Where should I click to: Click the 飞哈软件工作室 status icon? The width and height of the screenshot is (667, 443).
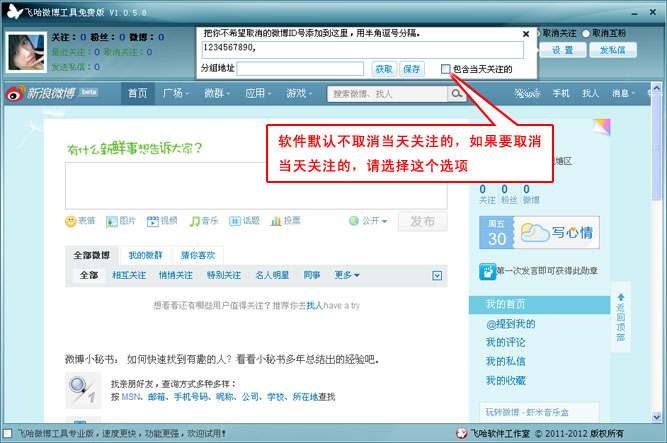tap(462, 433)
